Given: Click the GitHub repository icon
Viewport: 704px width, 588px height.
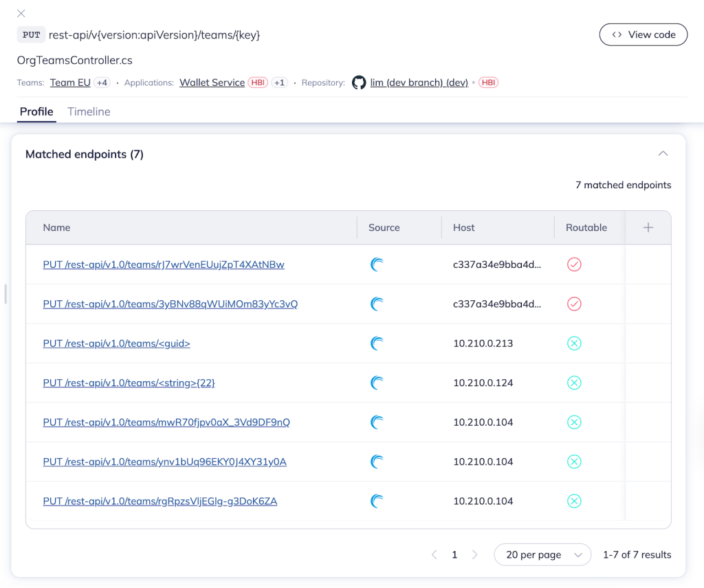Looking at the screenshot, I should tap(359, 82).
